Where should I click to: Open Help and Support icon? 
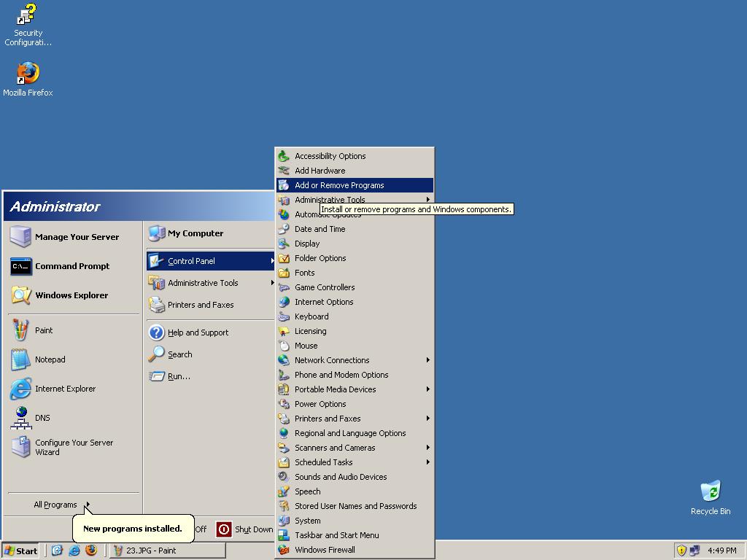(156, 332)
